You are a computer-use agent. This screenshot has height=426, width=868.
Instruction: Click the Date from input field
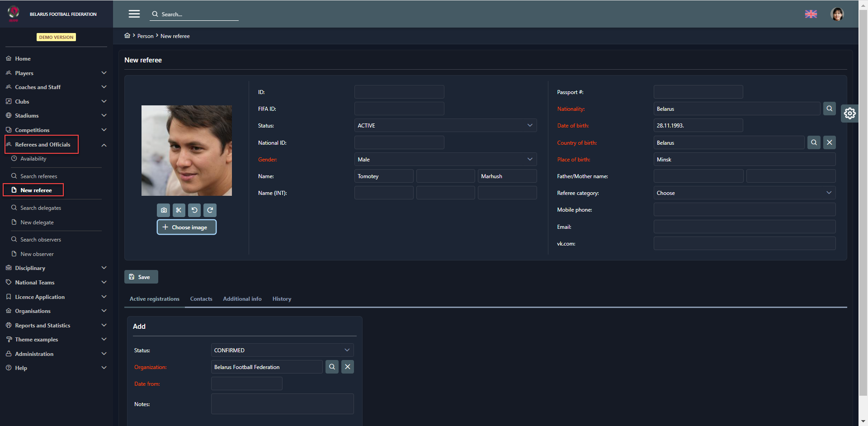[x=246, y=383]
